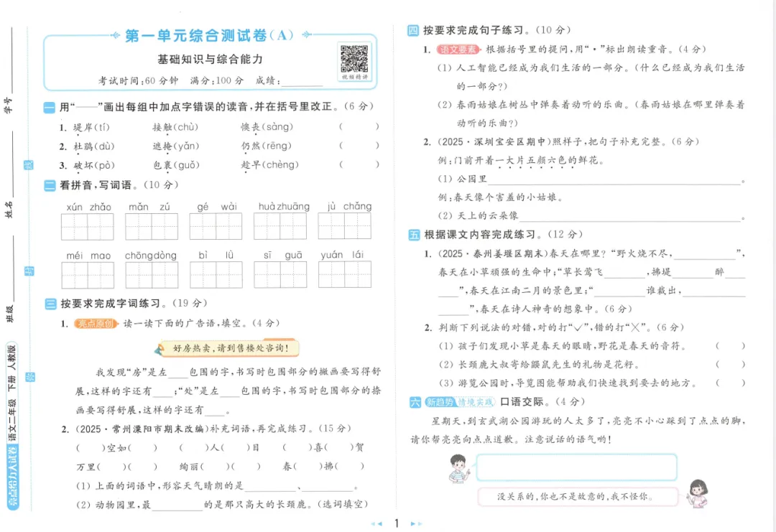Image resolution: width=776 pixels, height=532 pixels.
Task: Click the subtitle 基础知识与综合能力
Action: coord(210,60)
